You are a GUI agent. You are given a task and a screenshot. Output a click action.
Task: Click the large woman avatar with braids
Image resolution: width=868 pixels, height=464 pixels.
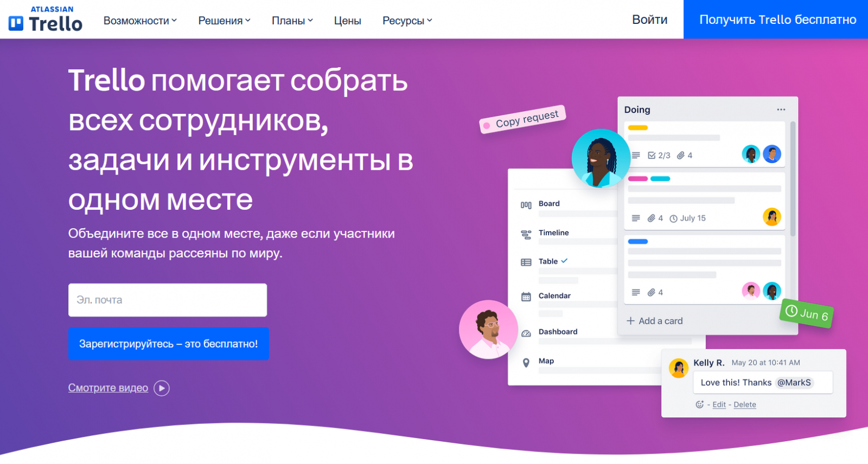(601, 158)
